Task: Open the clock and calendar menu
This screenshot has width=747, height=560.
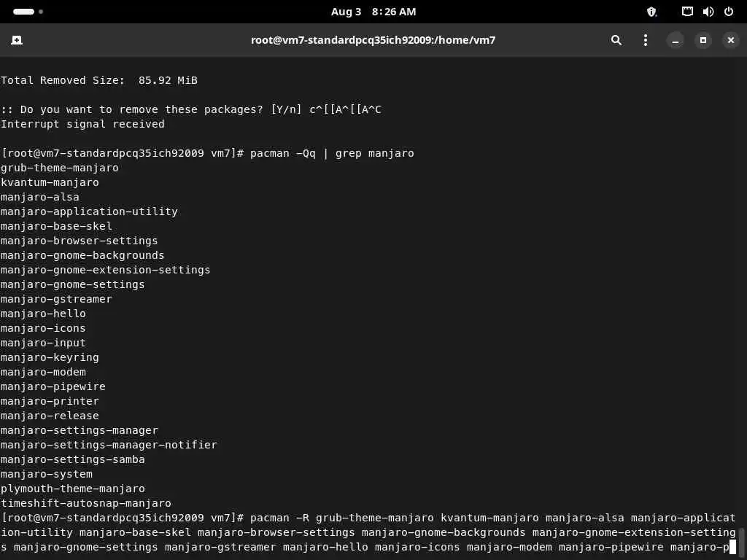Action: pyautogui.click(x=373, y=12)
